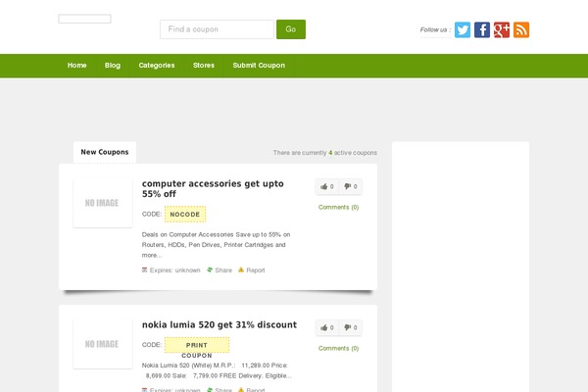
Task: Go to the Home menu item
Action: tap(76, 66)
